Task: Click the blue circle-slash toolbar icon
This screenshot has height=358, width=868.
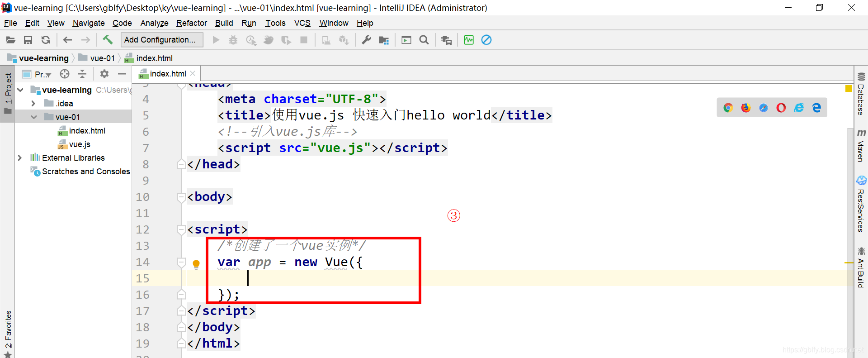Action: (x=486, y=40)
